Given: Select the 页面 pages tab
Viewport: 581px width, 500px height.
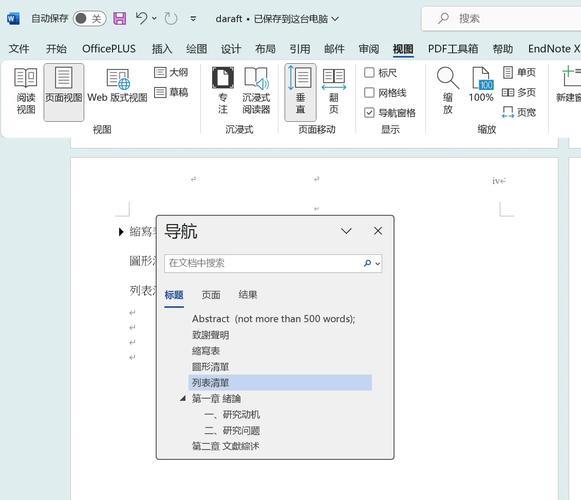Looking at the screenshot, I should 211,295.
